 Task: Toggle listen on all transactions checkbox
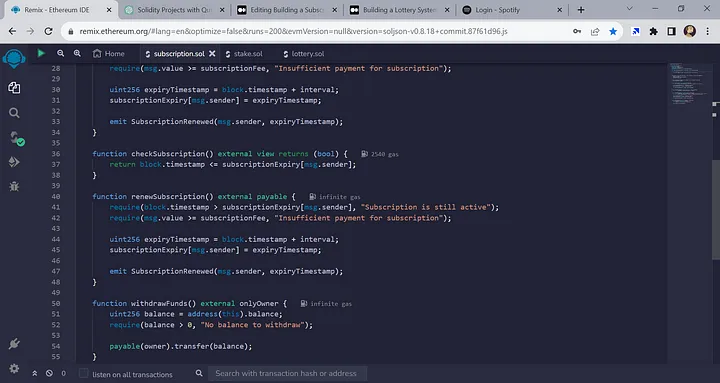click(84, 373)
